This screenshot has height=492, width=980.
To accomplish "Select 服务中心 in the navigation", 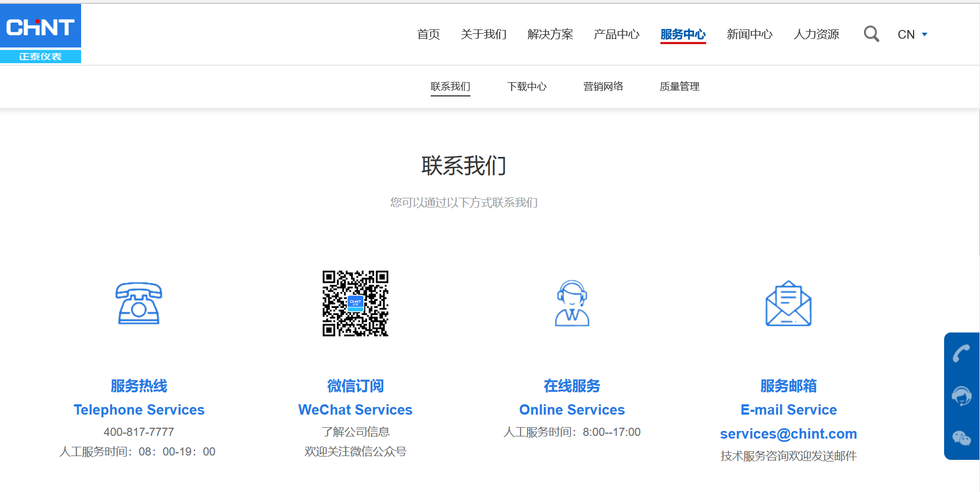I will [683, 34].
